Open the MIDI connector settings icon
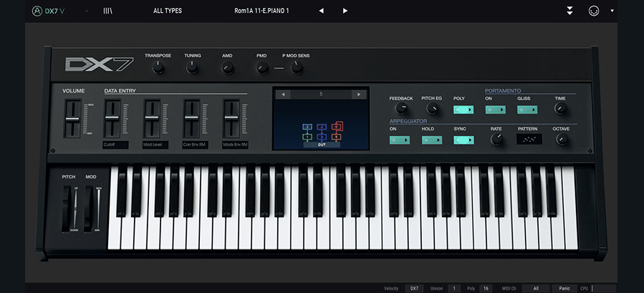644x293 pixels. coord(593,11)
